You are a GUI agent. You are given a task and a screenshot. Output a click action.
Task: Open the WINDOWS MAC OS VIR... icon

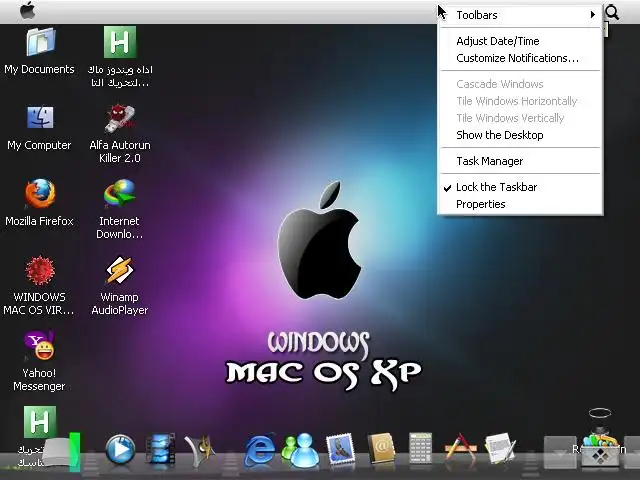[x=40, y=270]
